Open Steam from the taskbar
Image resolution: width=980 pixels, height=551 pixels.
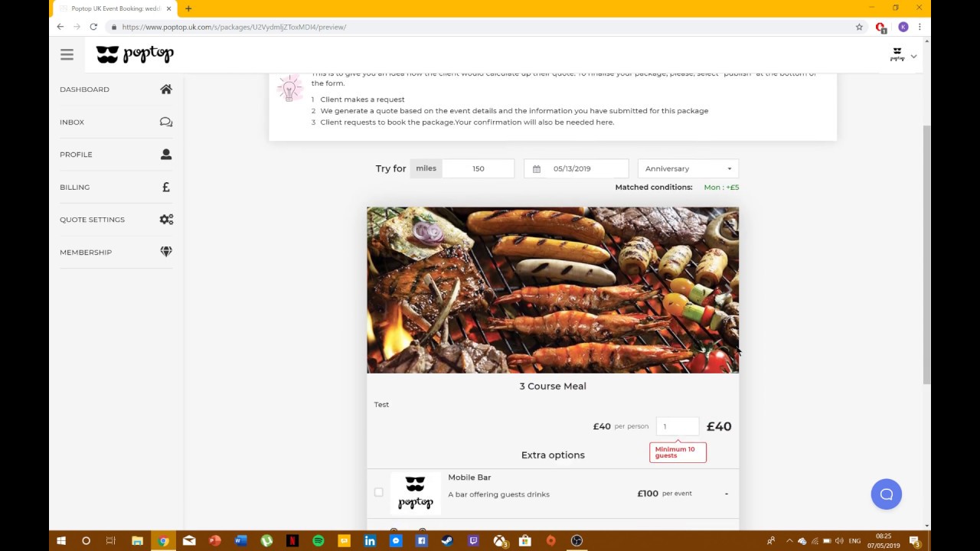point(447,541)
